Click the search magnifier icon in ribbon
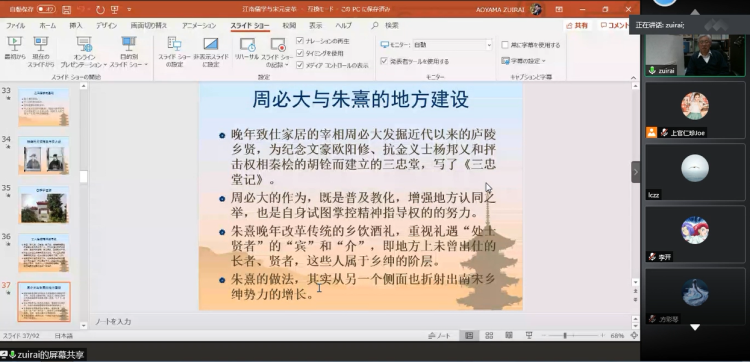Image resolution: width=750 pixels, height=362 pixels. click(x=375, y=25)
